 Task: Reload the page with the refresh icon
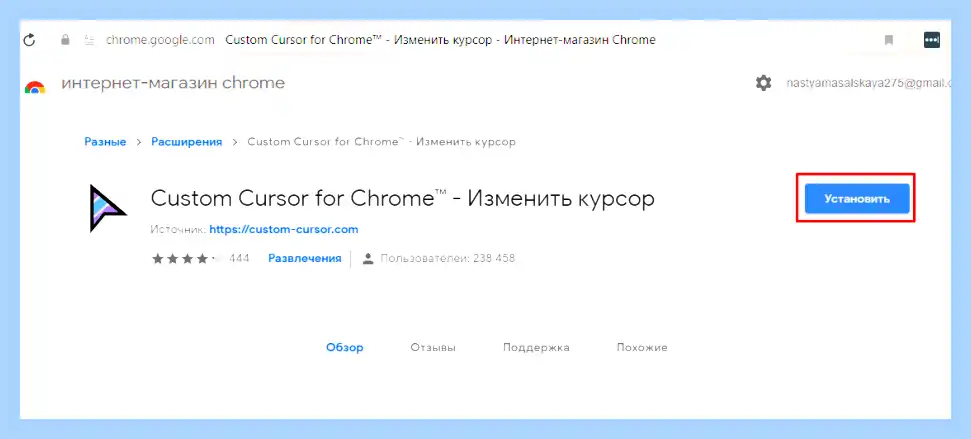tap(29, 40)
